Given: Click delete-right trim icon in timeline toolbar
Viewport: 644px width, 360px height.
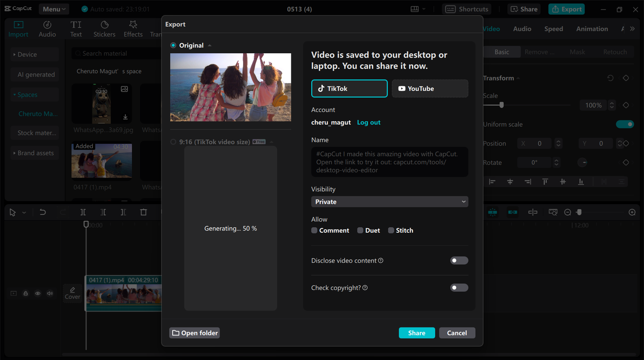Looking at the screenshot, I should [123, 212].
